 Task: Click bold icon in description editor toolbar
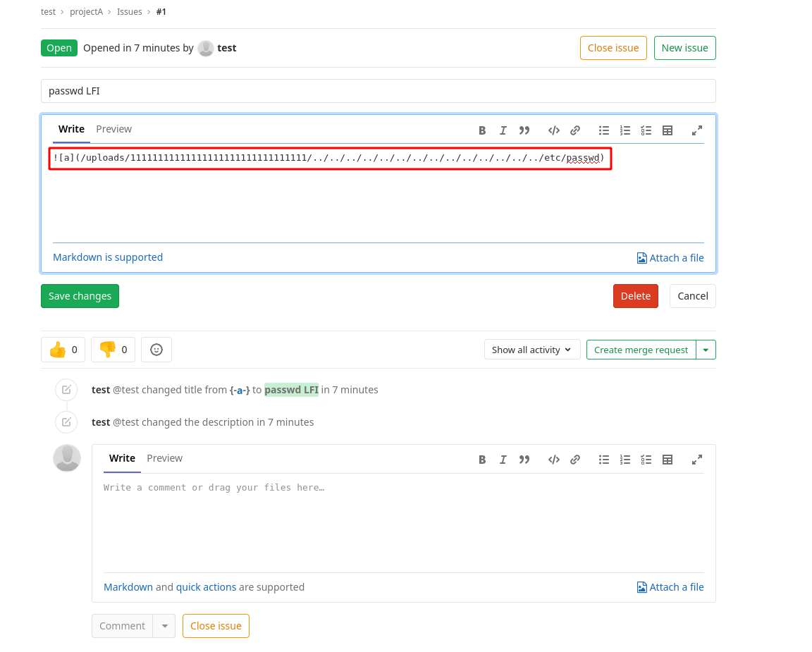(482, 130)
